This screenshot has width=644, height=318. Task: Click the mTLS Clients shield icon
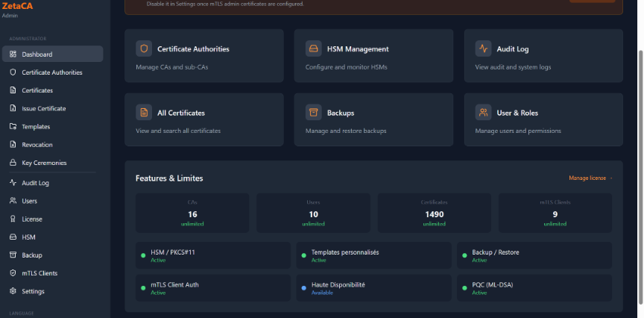click(x=13, y=273)
